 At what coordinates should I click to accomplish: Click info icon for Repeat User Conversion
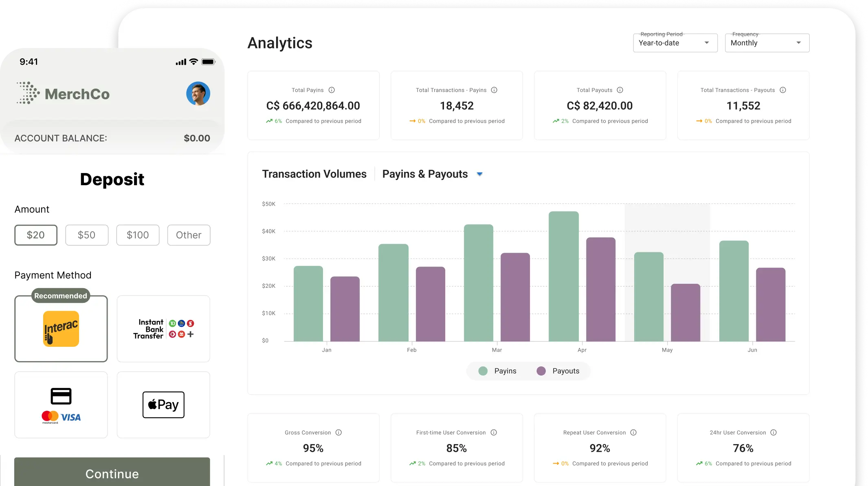(633, 432)
